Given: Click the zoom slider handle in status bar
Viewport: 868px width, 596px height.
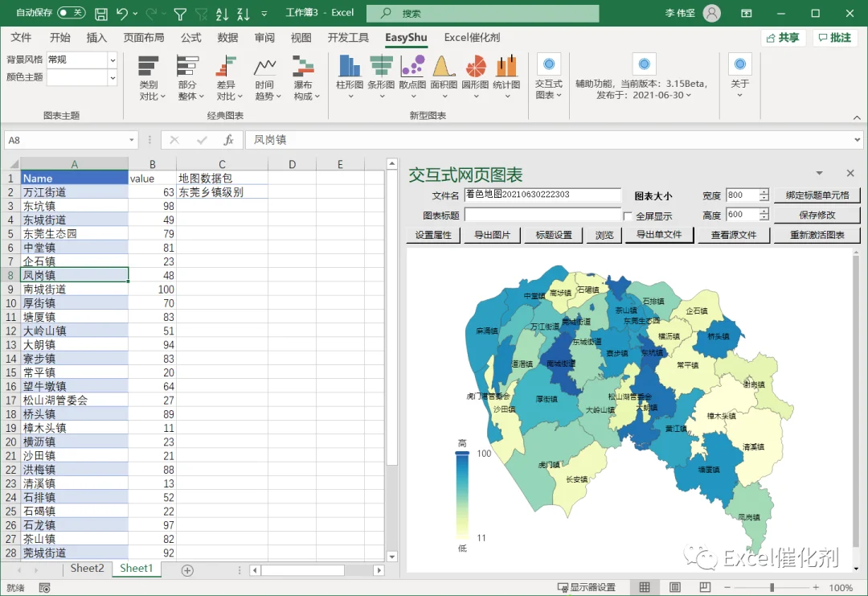Looking at the screenshot, I should (x=772, y=587).
